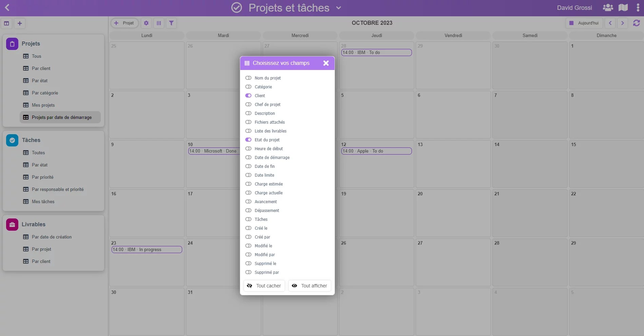Go to previous month with chevron
The image size is (644, 336).
point(610,23)
